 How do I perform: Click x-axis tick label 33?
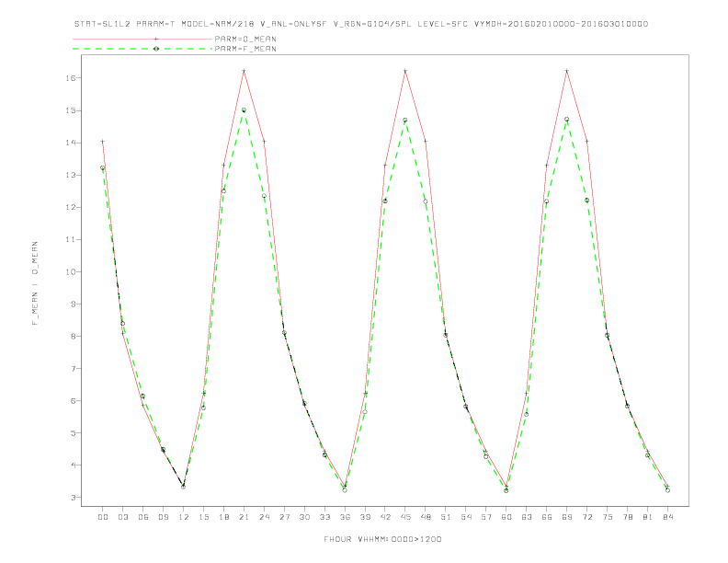click(x=324, y=517)
